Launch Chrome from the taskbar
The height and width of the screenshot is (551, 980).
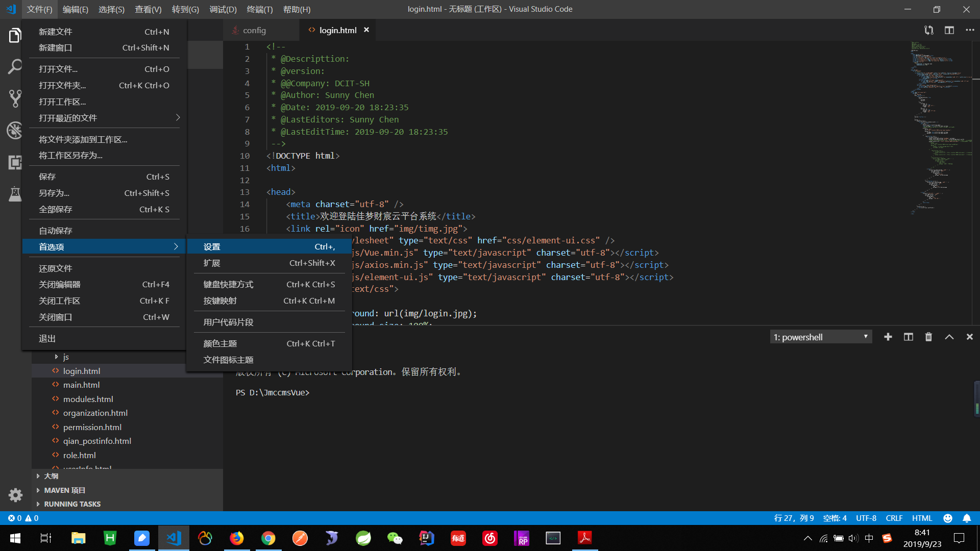pos(268,538)
